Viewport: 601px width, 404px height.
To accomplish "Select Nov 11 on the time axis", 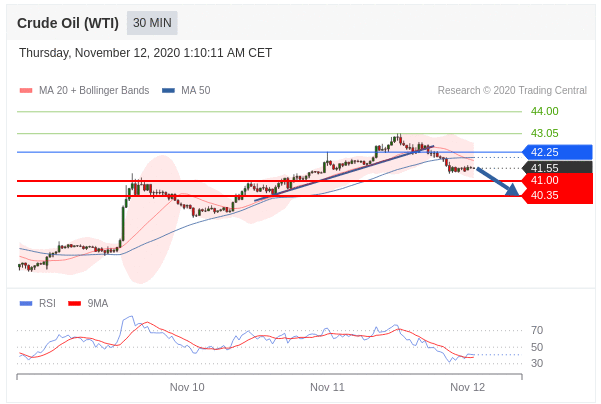I will coord(327,387).
